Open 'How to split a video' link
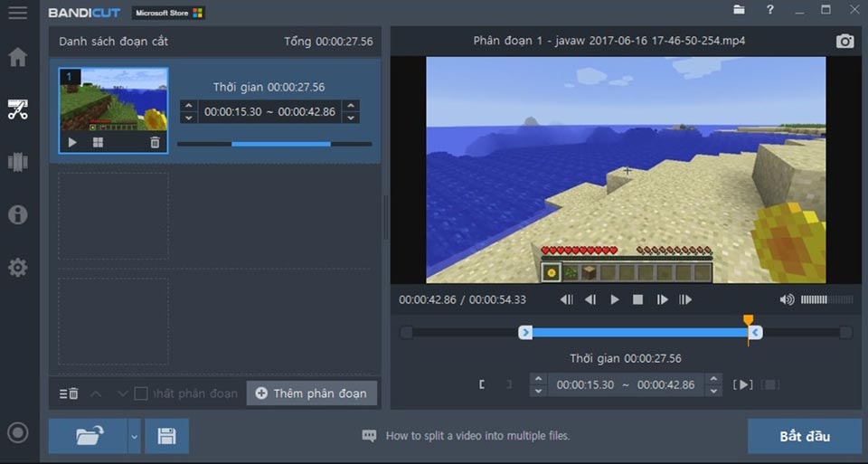This screenshot has width=868, height=464. pos(477,436)
